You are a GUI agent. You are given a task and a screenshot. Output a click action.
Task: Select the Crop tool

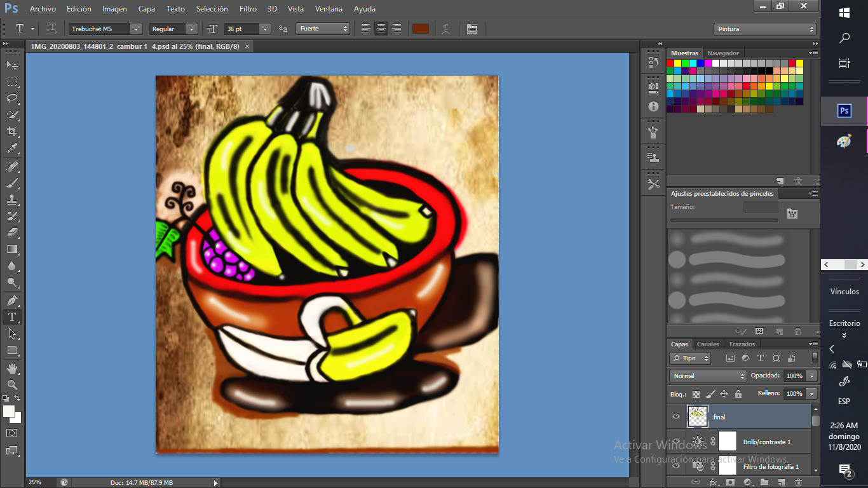(x=12, y=132)
